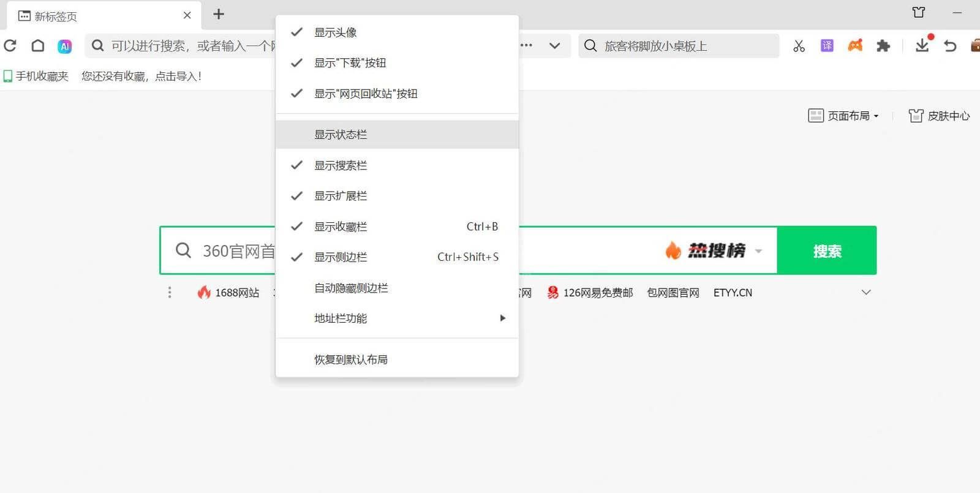Reload page with the refresh icon

(x=10, y=45)
